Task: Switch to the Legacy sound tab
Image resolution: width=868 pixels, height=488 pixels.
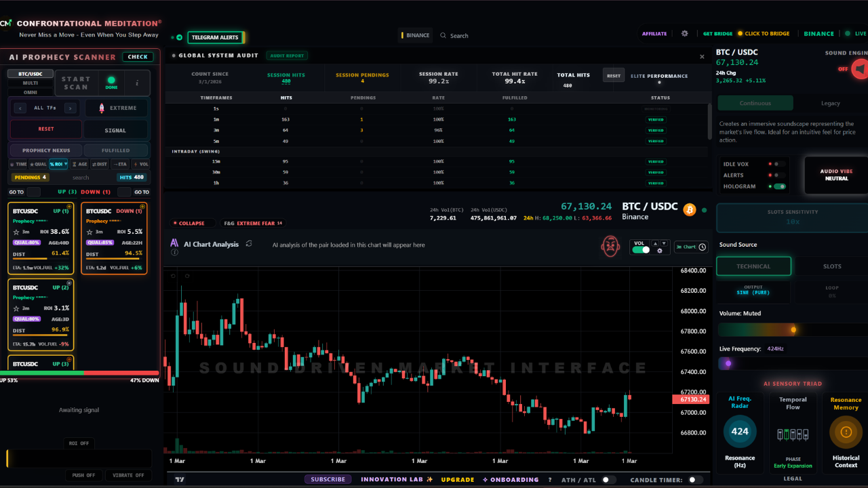Action: [830, 103]
